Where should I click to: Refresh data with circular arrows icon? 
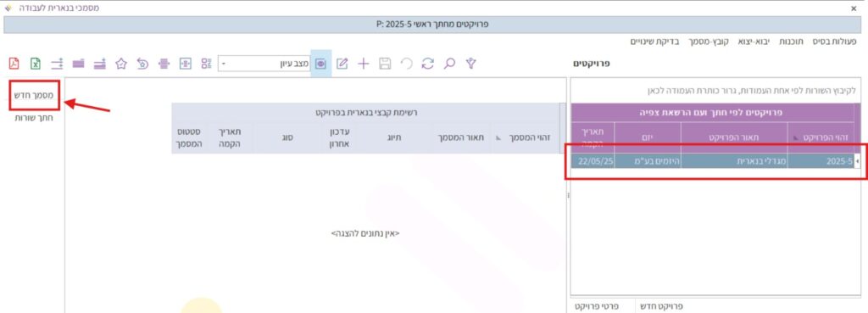coord(427,64)
